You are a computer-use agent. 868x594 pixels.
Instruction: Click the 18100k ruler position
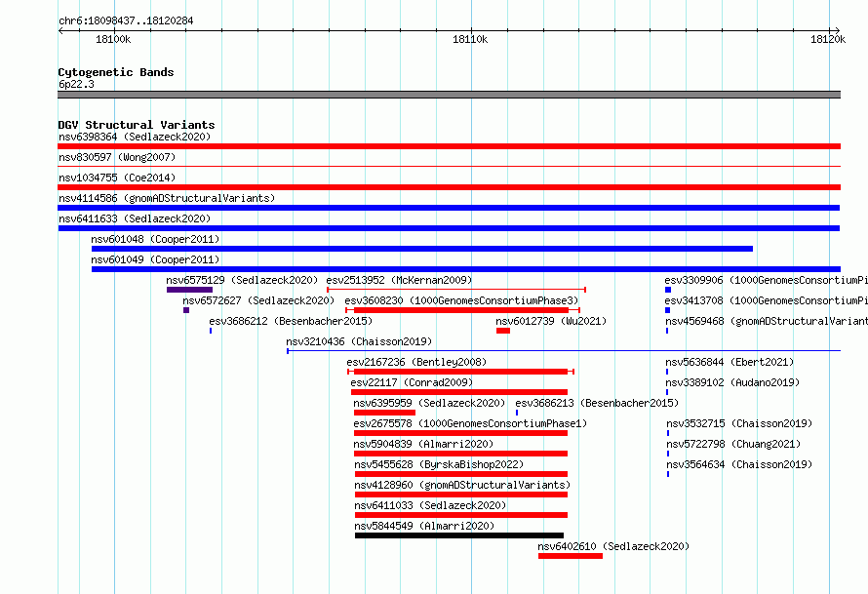pos(113,39)
